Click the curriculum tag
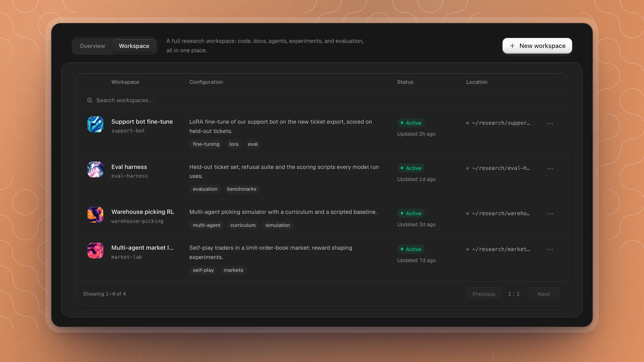 (243, 225)
